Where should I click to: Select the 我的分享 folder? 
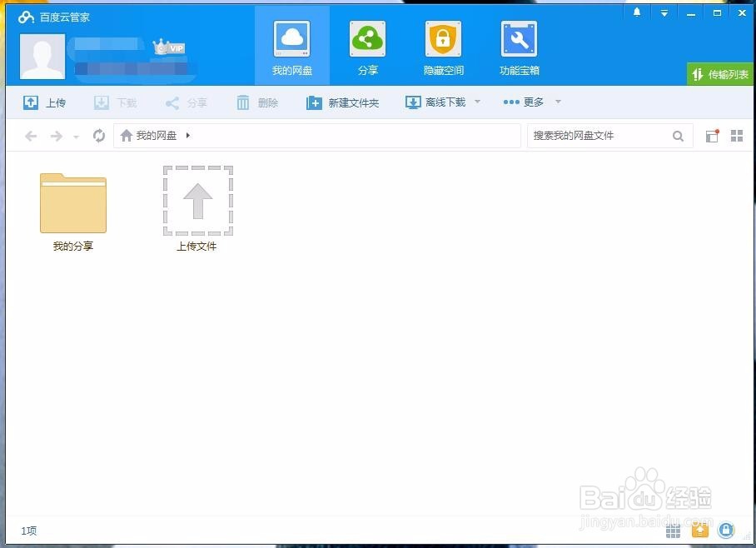(73, 212)
